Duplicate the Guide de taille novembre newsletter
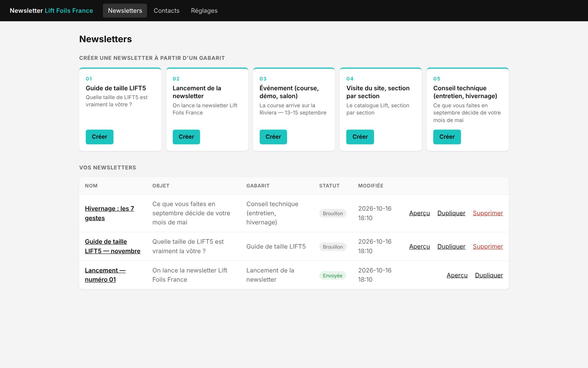Image resolution: width=588 pixels, height=368 pixels. [x=451, y=246]
